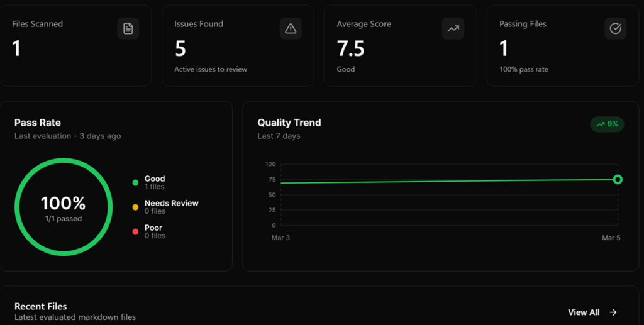Click the "Active issues to review" text
The height and width of the screenshot is (325, 644).
[211, 69]
